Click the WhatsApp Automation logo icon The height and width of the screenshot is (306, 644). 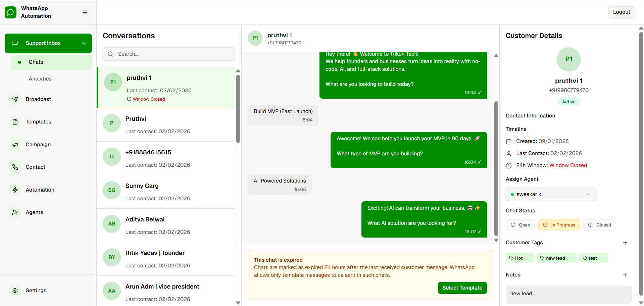pyautogui.click(x=10, y=12)
